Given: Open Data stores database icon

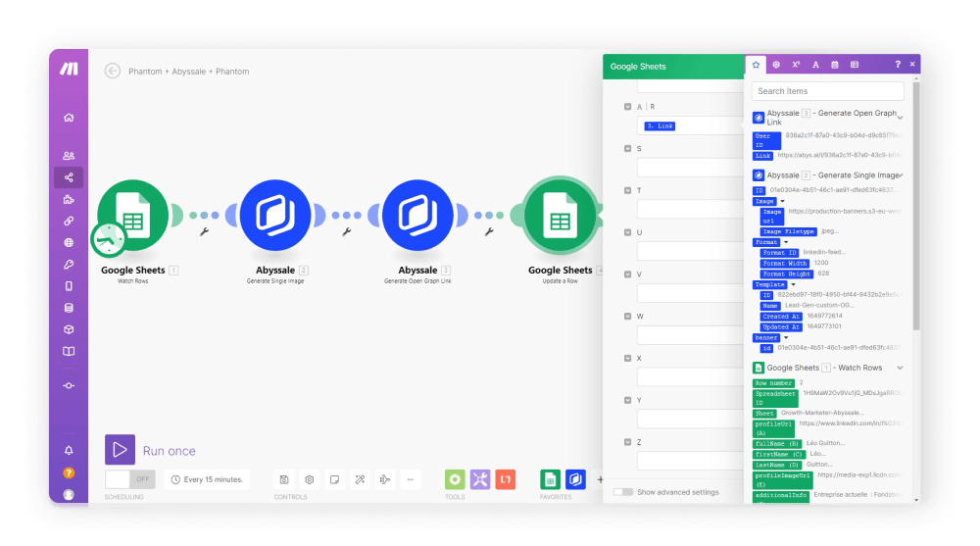Looking at the screenshot, I should coord(69,308).
